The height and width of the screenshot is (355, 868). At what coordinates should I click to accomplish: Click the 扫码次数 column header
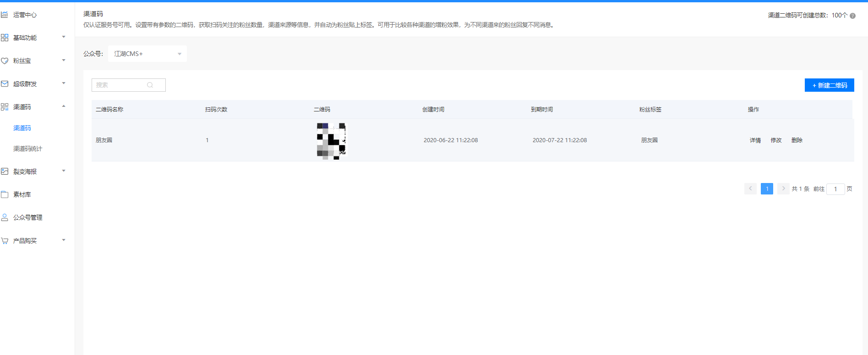216,110
